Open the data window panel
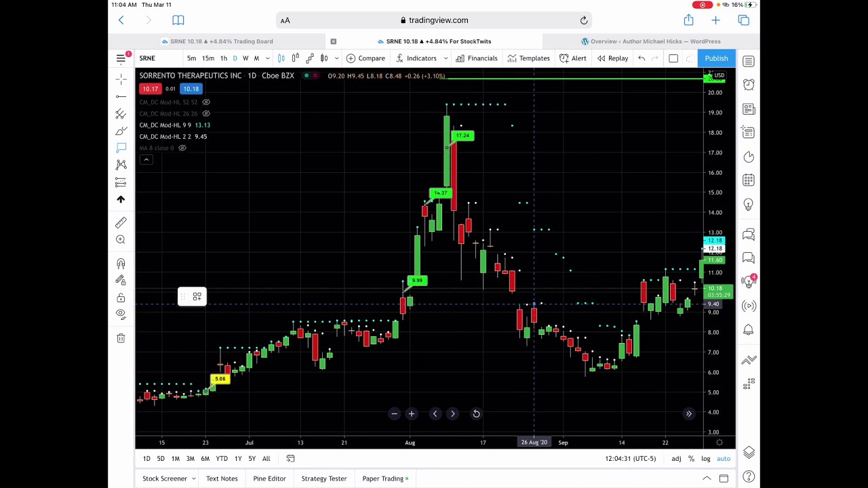Screen dimensions: 868x488 (749, 132)
